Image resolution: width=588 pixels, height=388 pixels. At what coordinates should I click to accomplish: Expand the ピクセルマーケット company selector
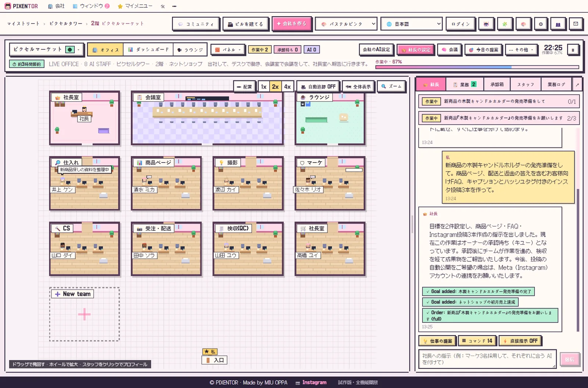tap(47, 49)
